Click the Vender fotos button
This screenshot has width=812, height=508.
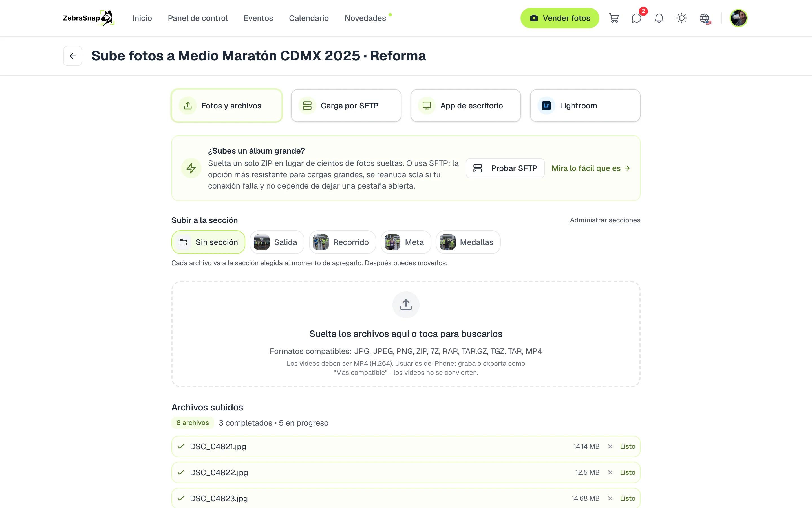(560, 18)
